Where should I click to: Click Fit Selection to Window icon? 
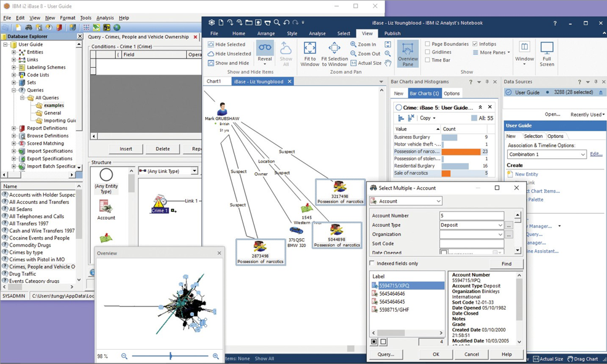click(x=334, y=49)
